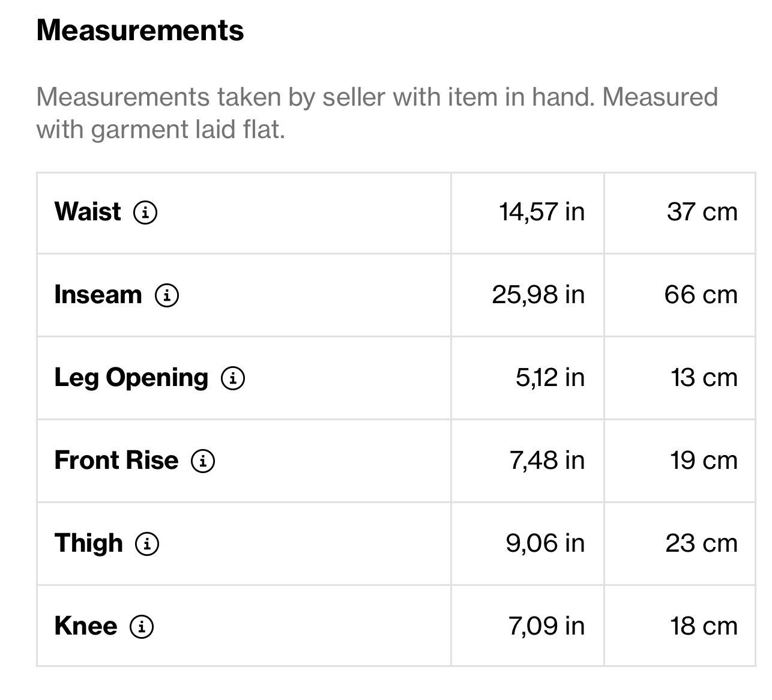
Task: Select the 9,06 in thigh value
Action: [545, 544]
